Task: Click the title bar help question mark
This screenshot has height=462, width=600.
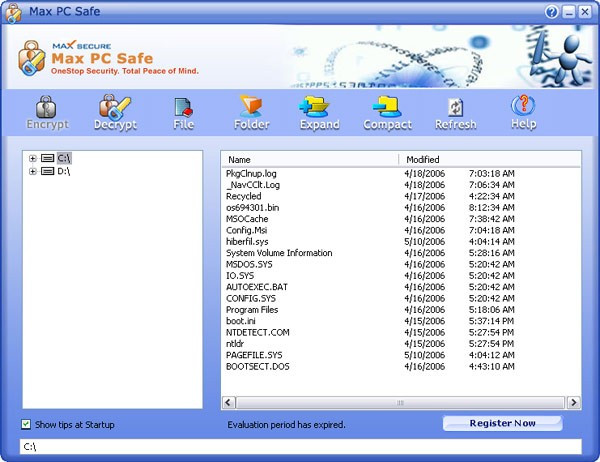Action: tap(551, 12)
